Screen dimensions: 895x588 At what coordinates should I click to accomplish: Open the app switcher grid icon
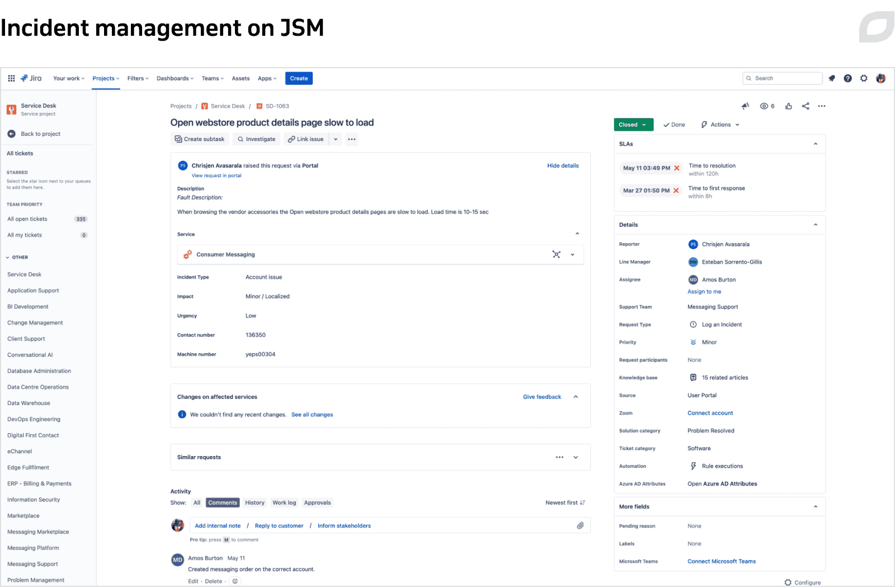(x=11, y=78)
